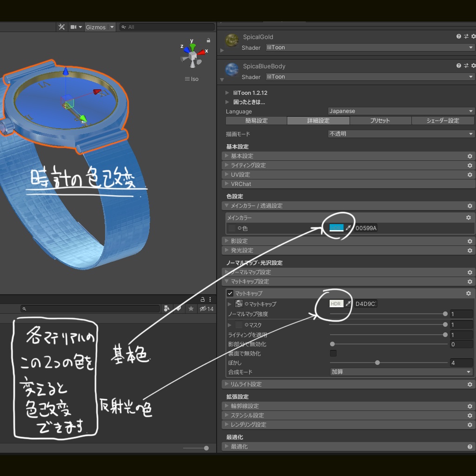
Task: Switch to the プリセット tab
Action: (x=380, y=120)
